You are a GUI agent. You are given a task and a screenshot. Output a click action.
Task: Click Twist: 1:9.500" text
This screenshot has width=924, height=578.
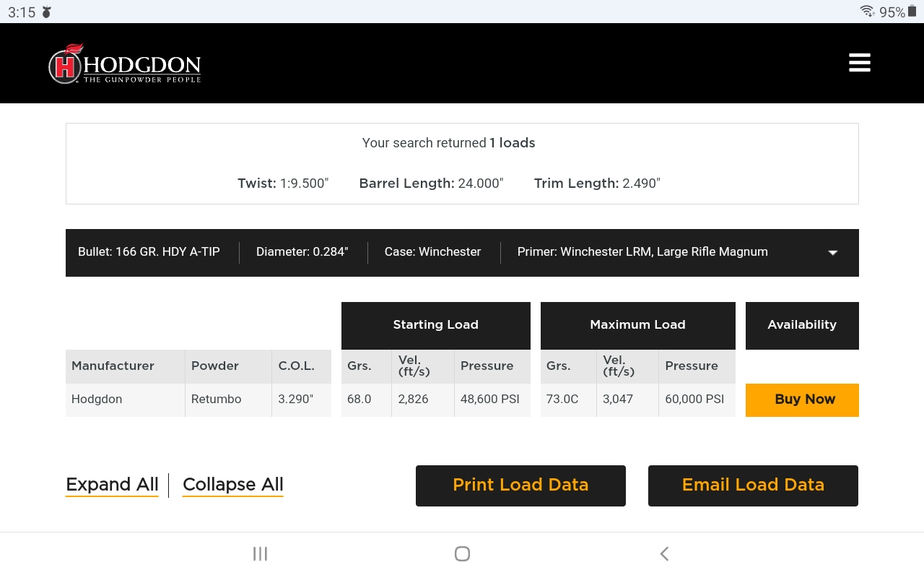pyautogui.click(x=283, y=184)
